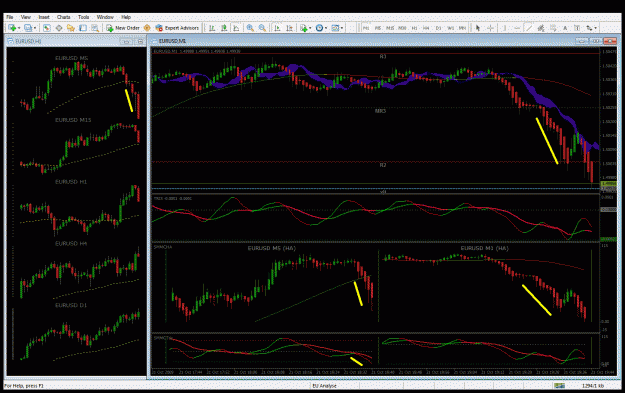This screenshot has height=393, width=625.
Task: Open the View menu
Action: [x=26, y=17]
